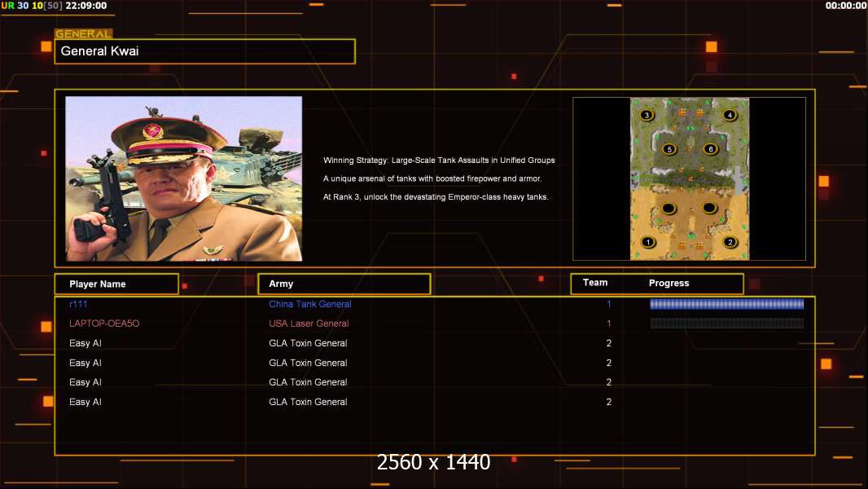Click the China Tank General army entry
This screenshot has width=868, height=489.
[310, 304]
